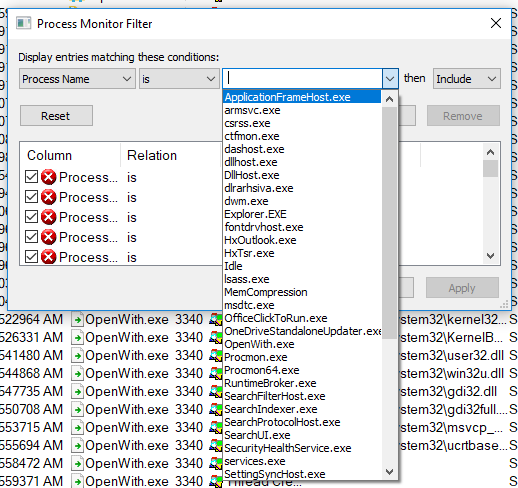Select MemCompression from the dropdown list
Viewport: 518px width, 488px height.
302,292
